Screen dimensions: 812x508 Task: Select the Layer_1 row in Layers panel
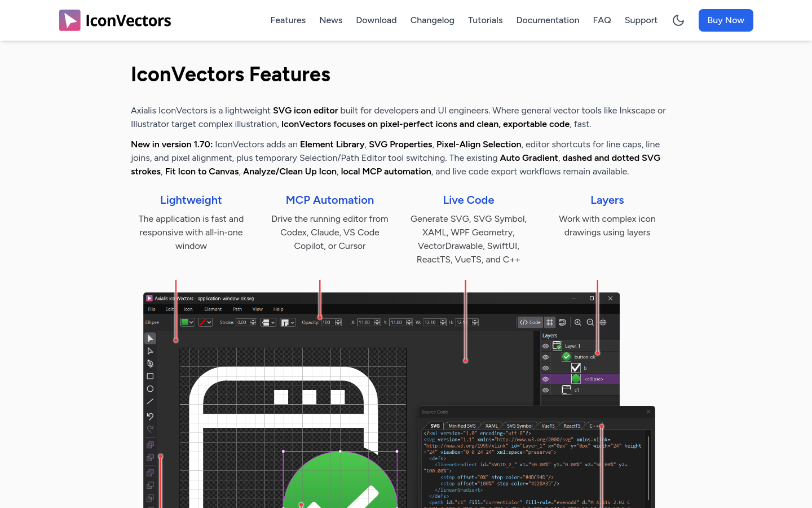pyautogui.click(x=580, y=346)
